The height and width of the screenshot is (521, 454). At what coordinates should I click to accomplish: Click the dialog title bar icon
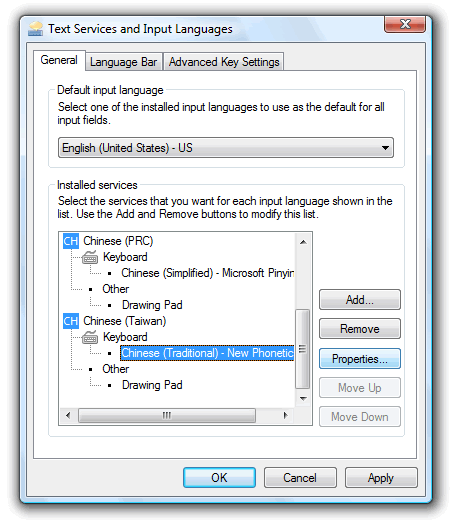[x=35, y=29]
